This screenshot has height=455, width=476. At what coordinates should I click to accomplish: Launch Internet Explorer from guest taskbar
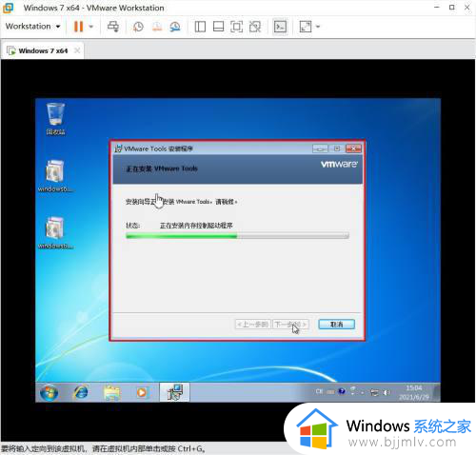click(x=81, y=393)
